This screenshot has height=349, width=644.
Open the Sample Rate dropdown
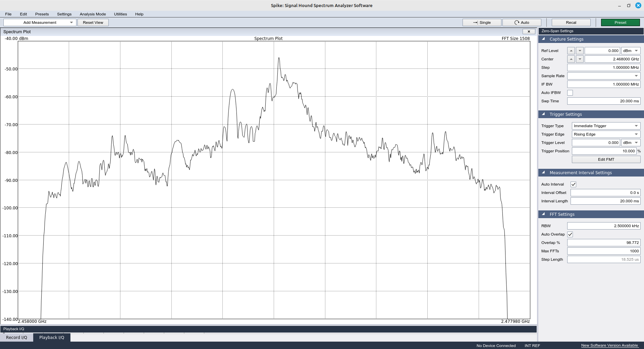(604, 76)
